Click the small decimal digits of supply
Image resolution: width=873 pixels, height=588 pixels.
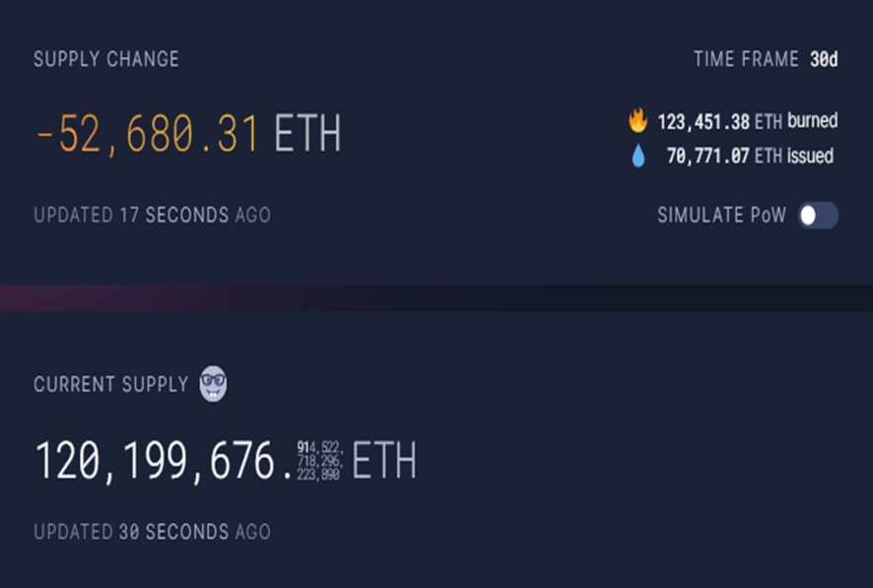coord(318,461)
